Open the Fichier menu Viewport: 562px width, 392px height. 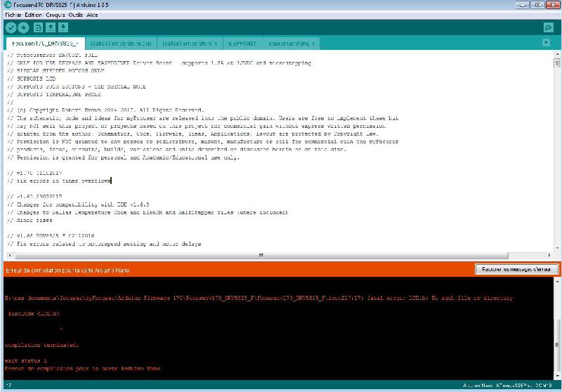[x=13, y=15]
